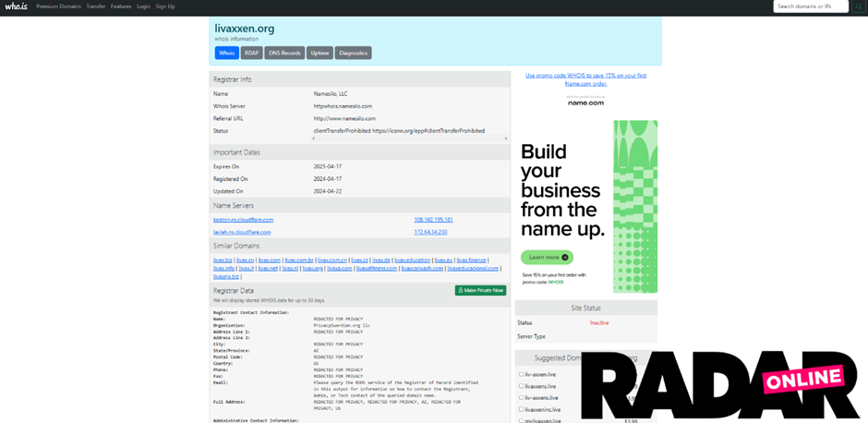The height and width of the screenshot is (423, 868).
Task: Click the livaxxen.org page heading
Action: coord(244,29)
